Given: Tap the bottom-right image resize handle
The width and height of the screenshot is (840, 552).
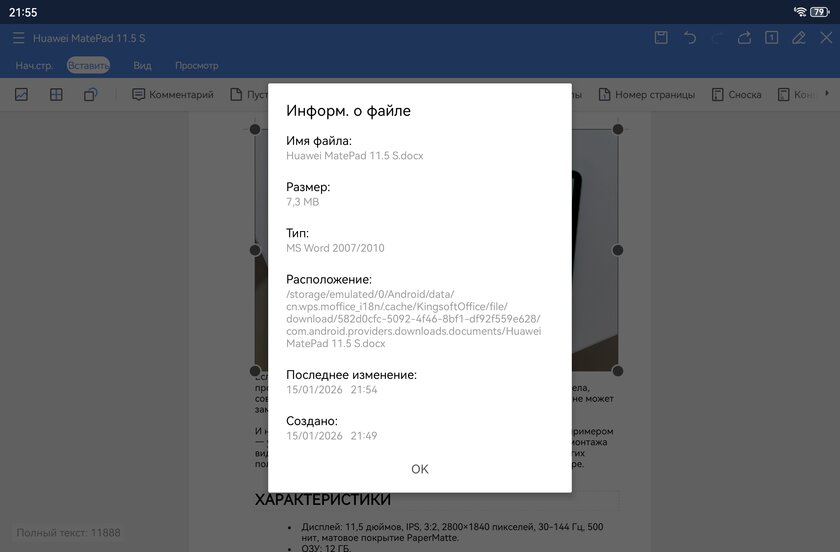Looking at the screenshot, I should point(618,371).
